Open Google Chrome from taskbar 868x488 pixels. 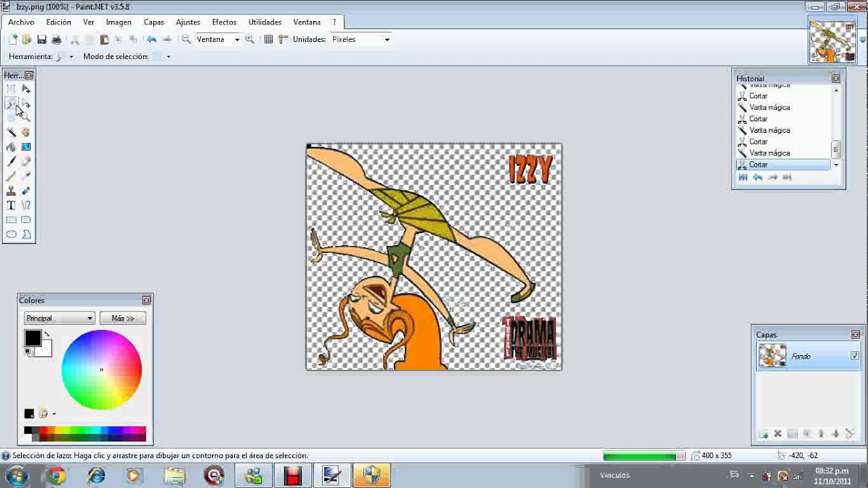pyautogui.click(x=56, y=476)
